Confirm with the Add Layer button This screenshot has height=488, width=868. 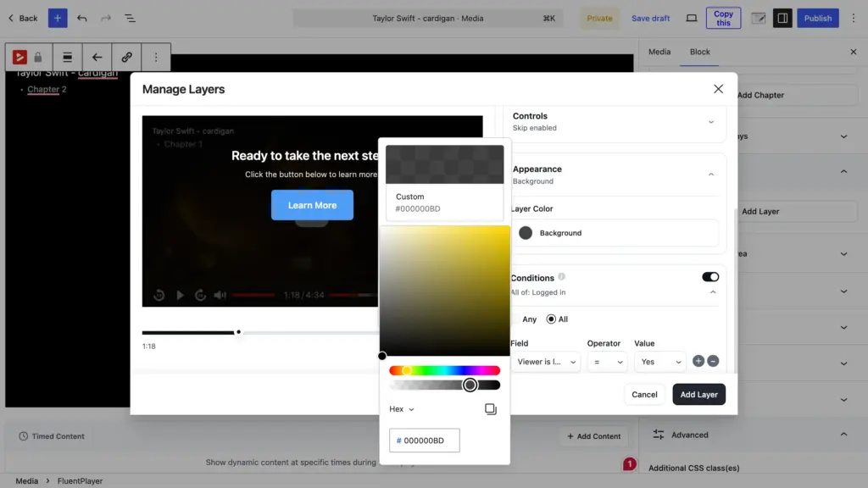click(x=698, y=395)
